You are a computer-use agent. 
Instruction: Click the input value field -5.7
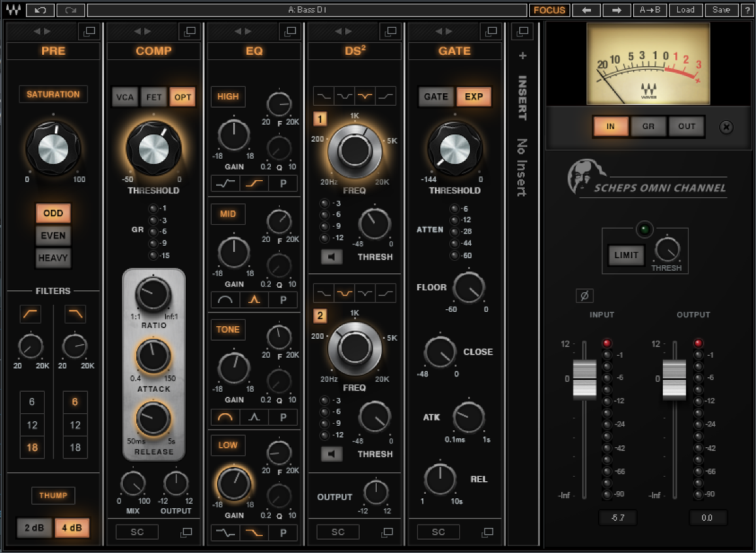pos(617,518)
